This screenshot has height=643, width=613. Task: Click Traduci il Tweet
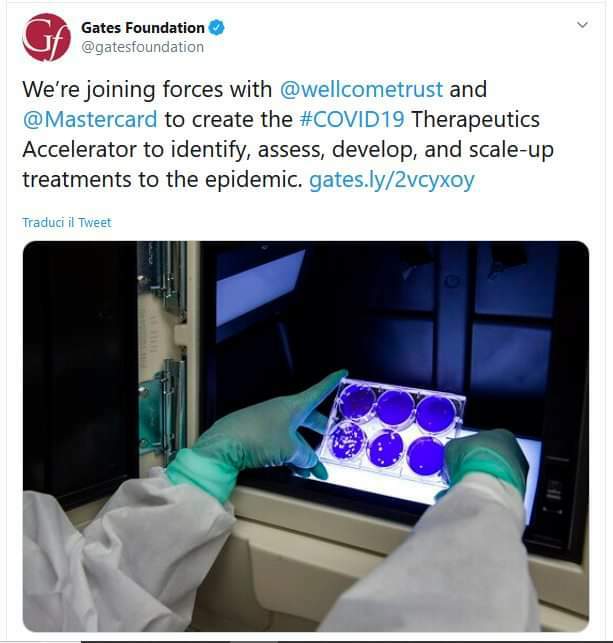pyautogui.click(x=67, y=222)
